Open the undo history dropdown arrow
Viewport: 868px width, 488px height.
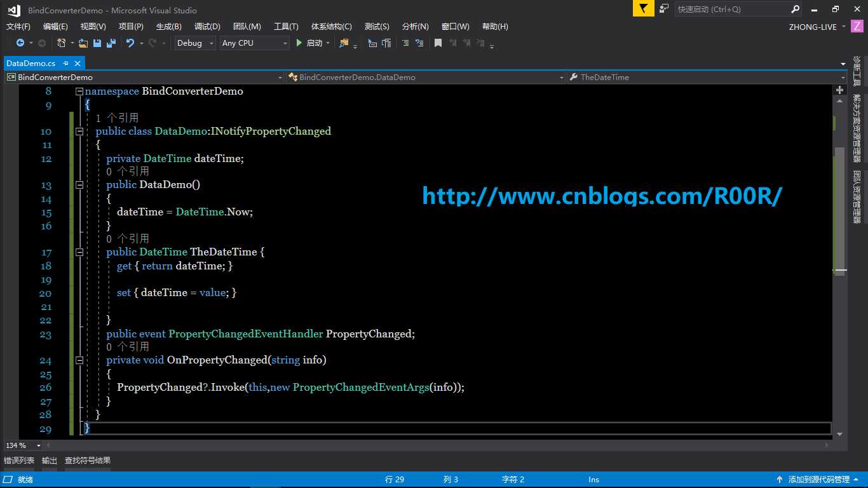141,43
